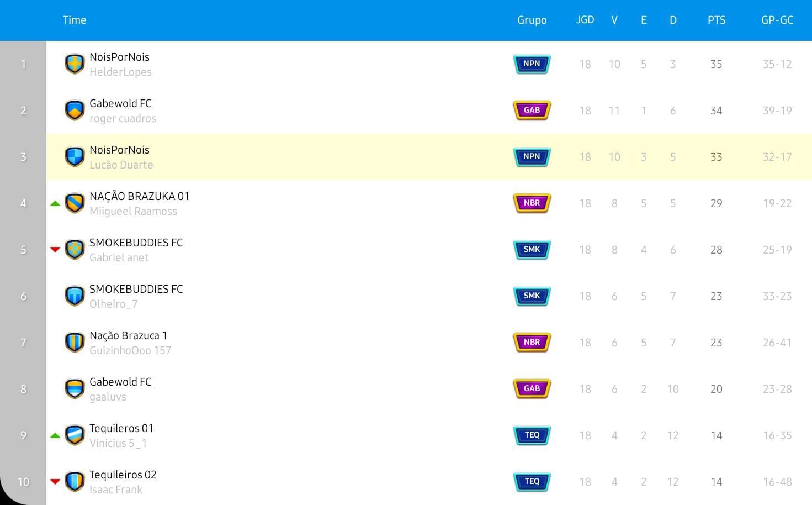Click green up arrow beside position 4

(55, 203)
